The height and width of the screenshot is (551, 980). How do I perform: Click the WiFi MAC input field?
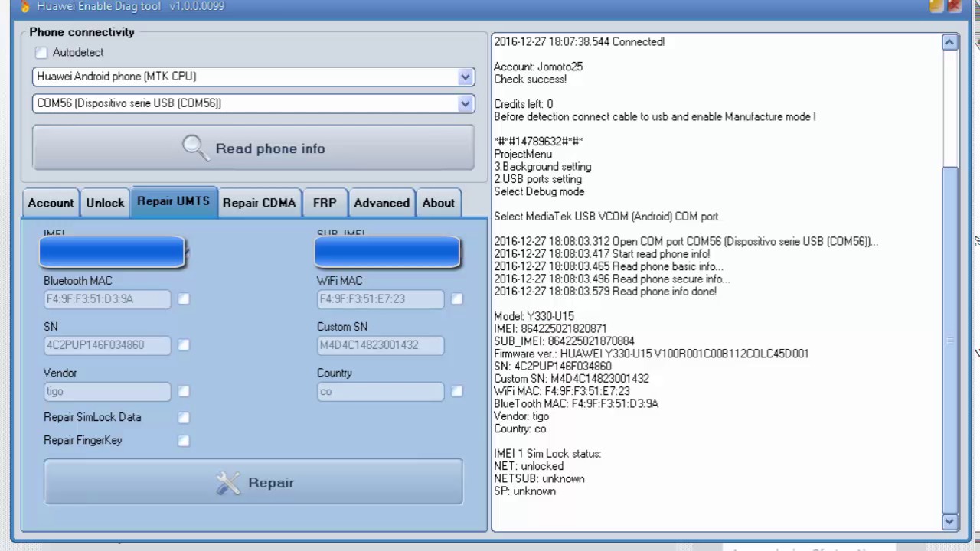[381, 299]
